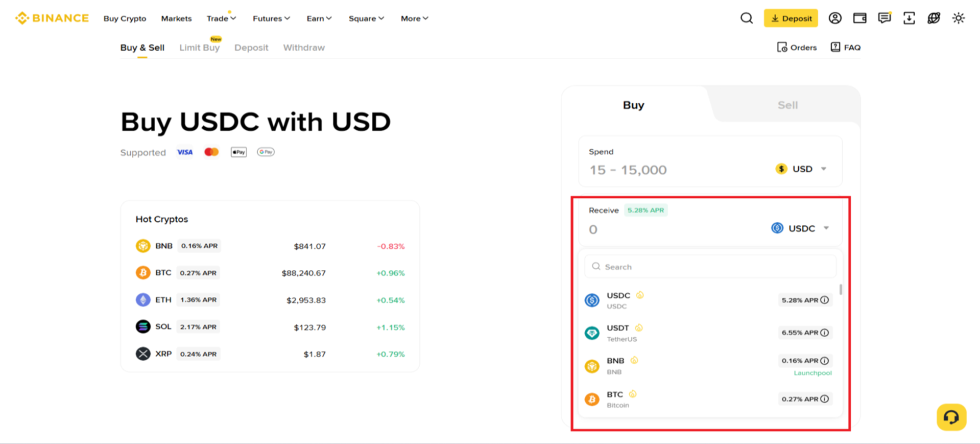Screen dimensions: 980x444
Task: Toggle the light theme sun icon
Action: coord(959,18)
